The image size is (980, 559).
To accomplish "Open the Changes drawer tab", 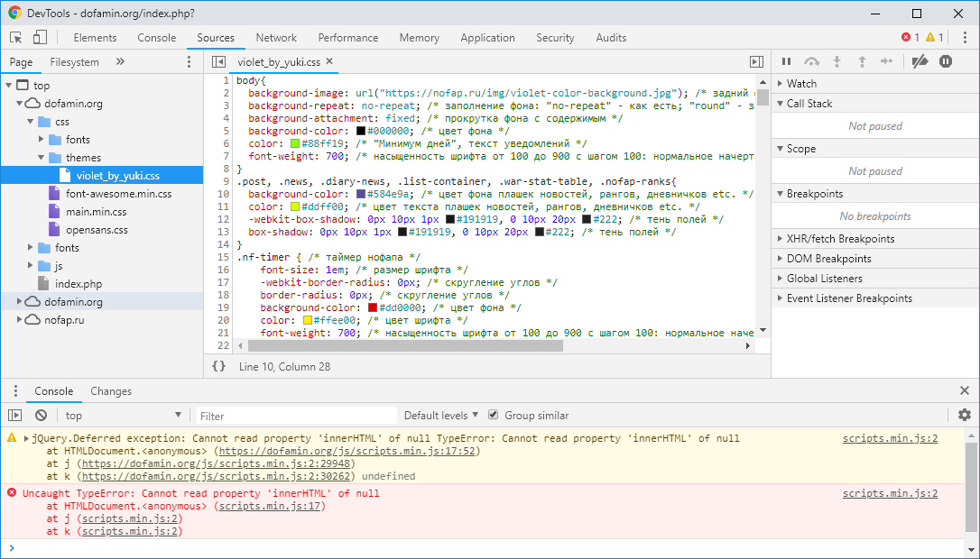I will pos(111,391).
